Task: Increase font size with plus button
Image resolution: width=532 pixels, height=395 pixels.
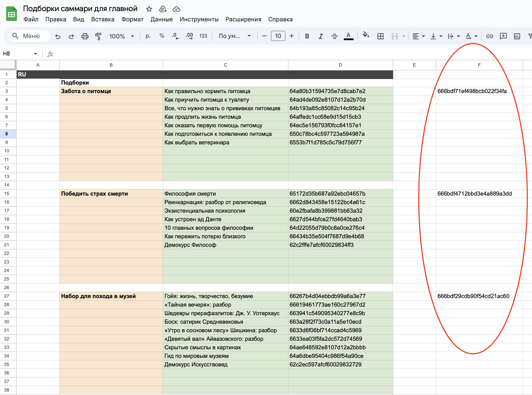Action: pyautogui.click(x=291, y=36)
